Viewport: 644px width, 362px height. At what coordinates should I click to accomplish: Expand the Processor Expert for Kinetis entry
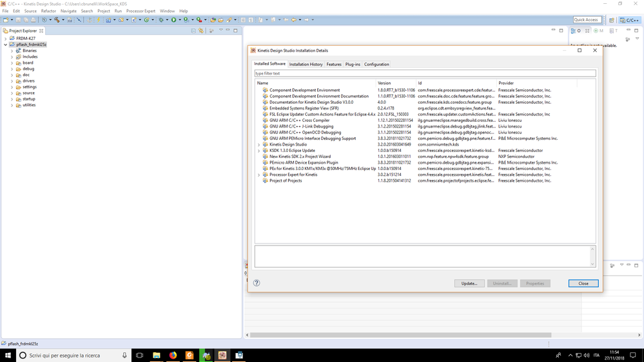259,175
